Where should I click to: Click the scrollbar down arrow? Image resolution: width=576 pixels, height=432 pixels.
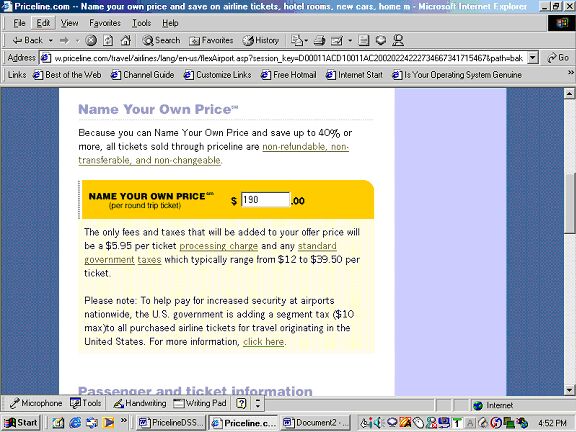coord(569,389)
